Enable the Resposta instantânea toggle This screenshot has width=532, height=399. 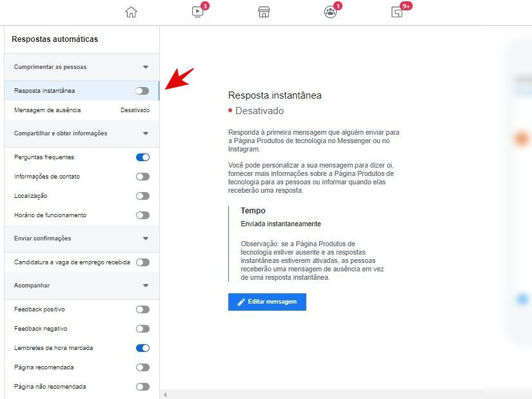(142, 91)
